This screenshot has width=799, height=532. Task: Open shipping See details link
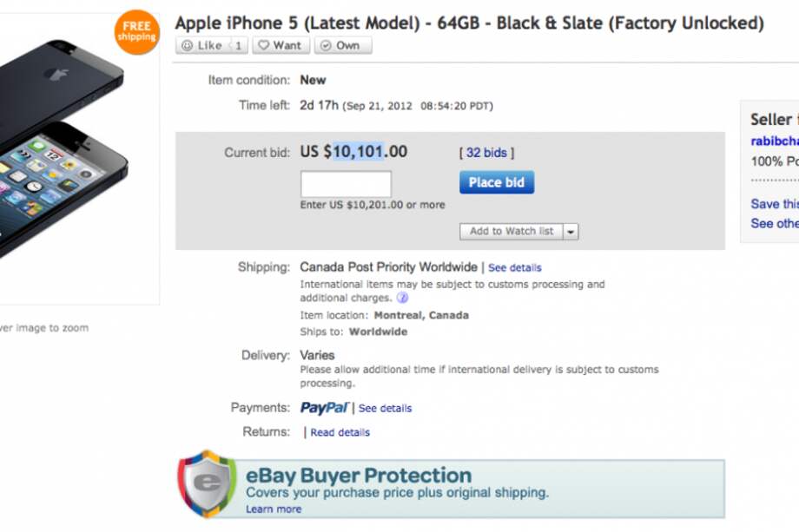tap(515, 267)
